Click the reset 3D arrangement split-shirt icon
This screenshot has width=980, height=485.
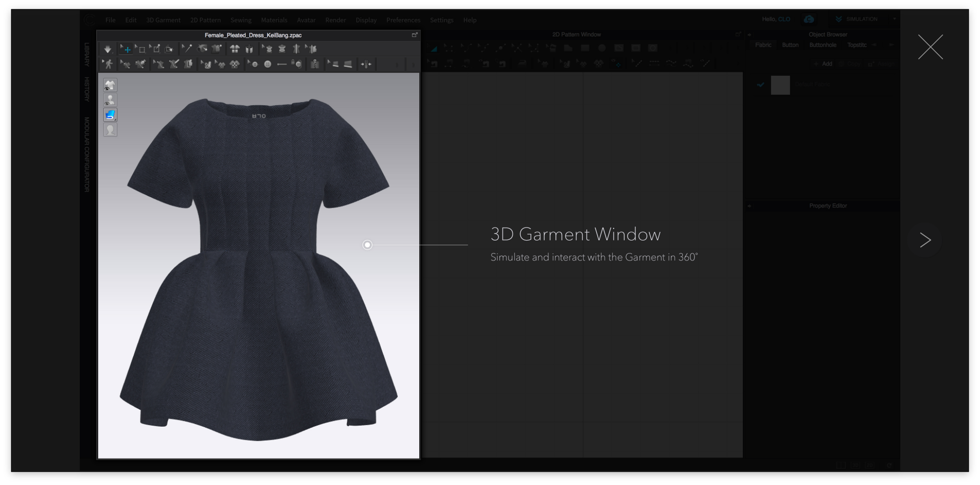pos(234,48)
